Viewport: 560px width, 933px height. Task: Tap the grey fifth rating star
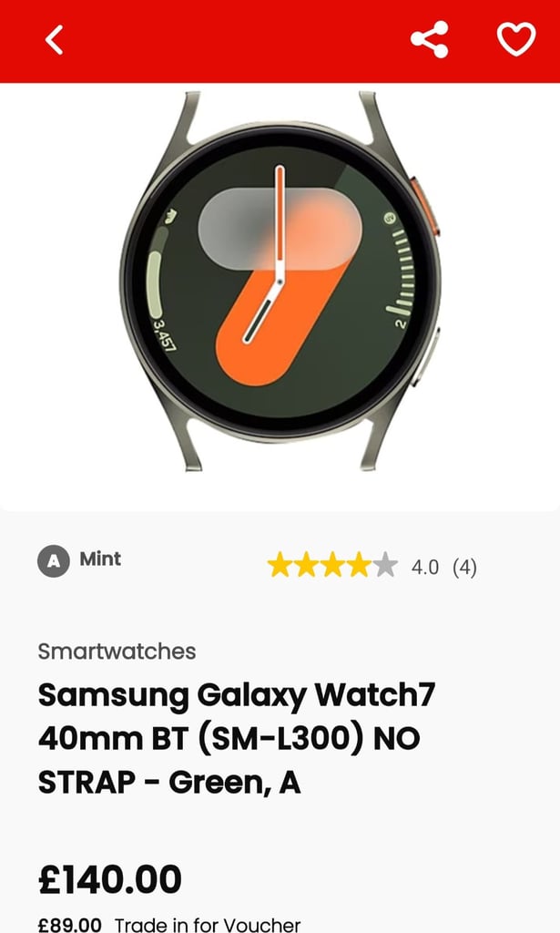(x=384, y=565)
